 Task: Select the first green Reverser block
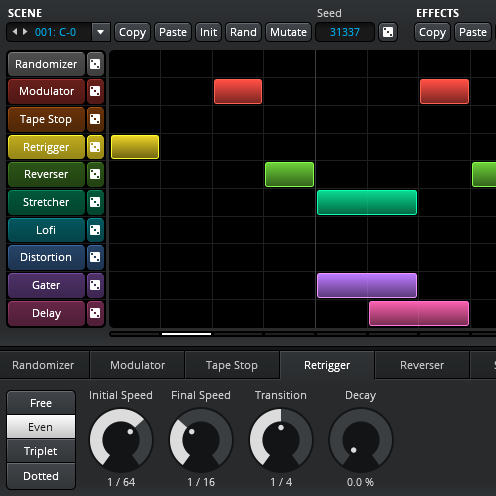point(289,174)
